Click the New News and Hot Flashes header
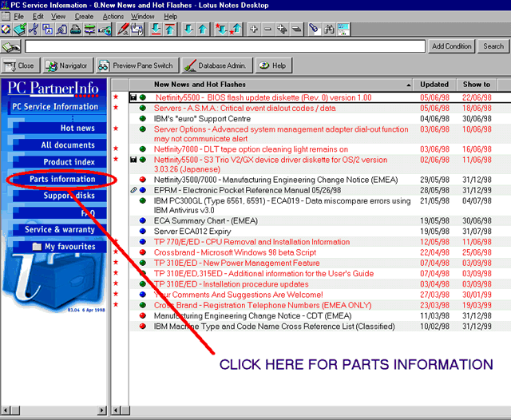Screen dimensions: 511x420 200,85
